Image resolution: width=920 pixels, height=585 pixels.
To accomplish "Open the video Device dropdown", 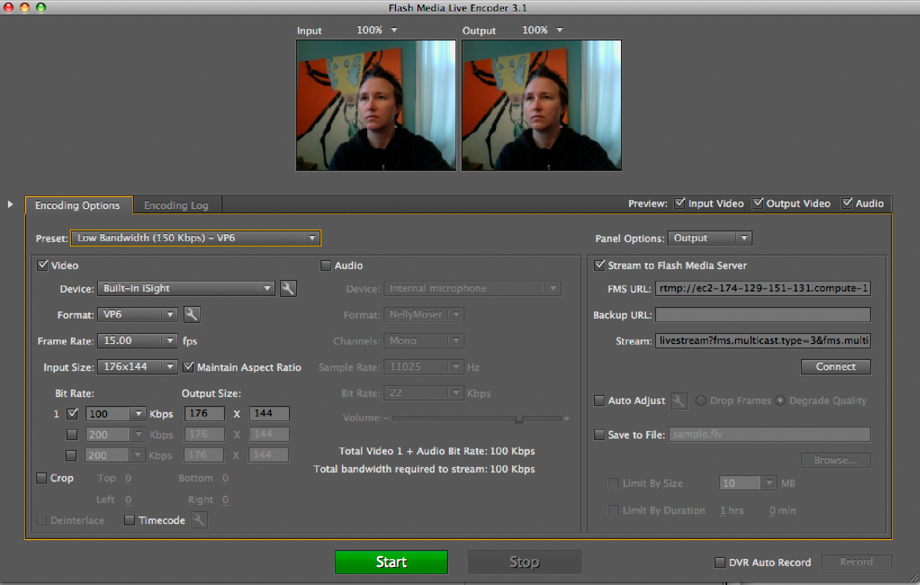I will [186, 288].
